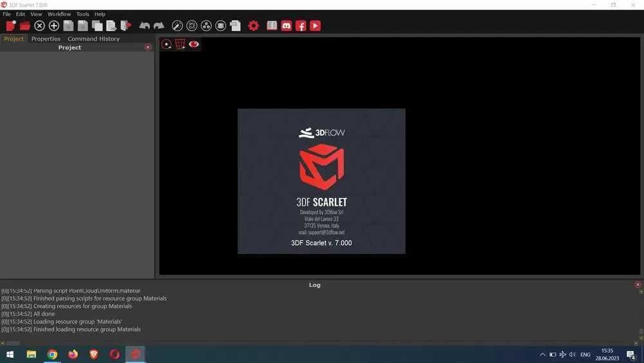Image resolution: width=644 pixels, height=363 pixels.
Task: Click the Log vertical scrollbar up arrow
Action: tap(641, 291)
